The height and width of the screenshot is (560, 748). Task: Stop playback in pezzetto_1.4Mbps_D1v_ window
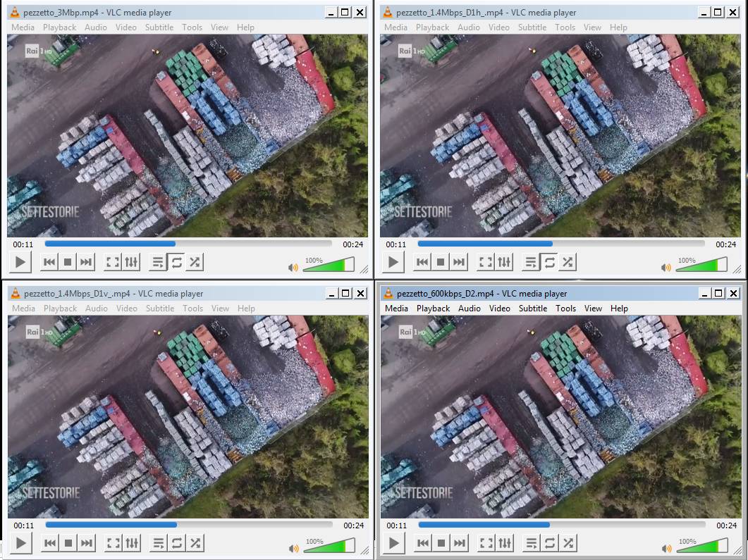[68, 543]
